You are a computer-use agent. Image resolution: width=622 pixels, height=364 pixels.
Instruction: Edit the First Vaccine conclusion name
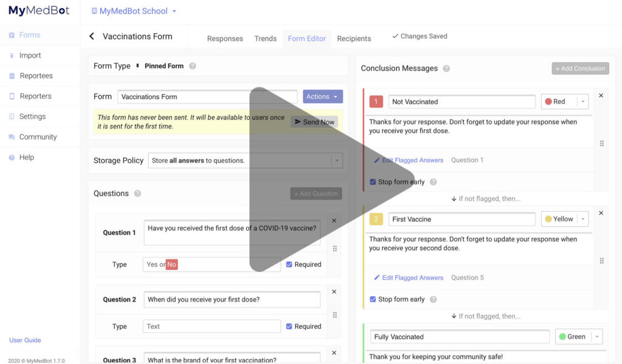point(462,220)
